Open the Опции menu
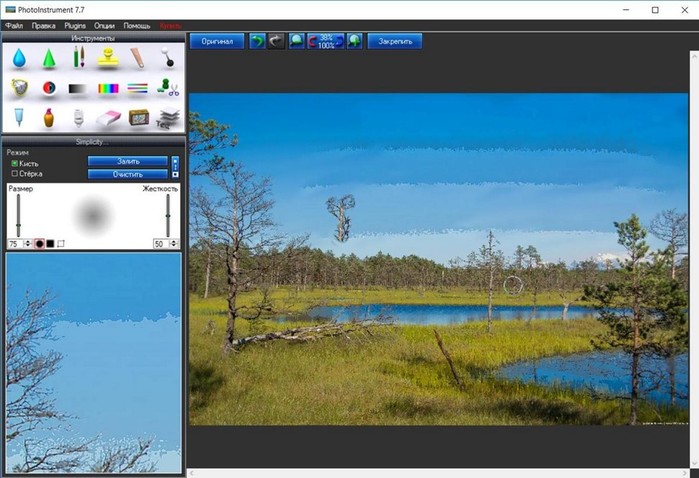 click(104, 26)
